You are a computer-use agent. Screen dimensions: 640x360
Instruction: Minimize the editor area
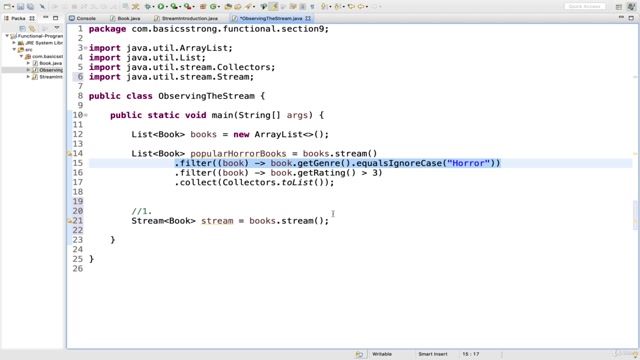point(621,18)
